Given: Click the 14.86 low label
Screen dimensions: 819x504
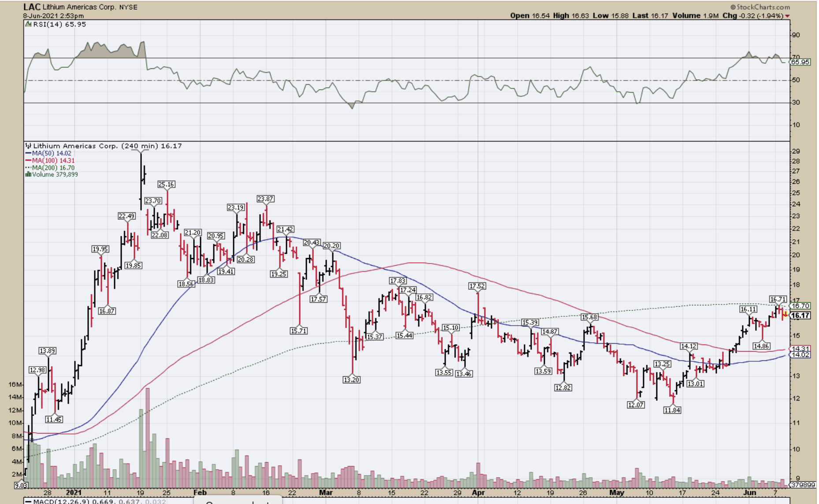Looking at the screenshot, I should click(x=761, y=346).
